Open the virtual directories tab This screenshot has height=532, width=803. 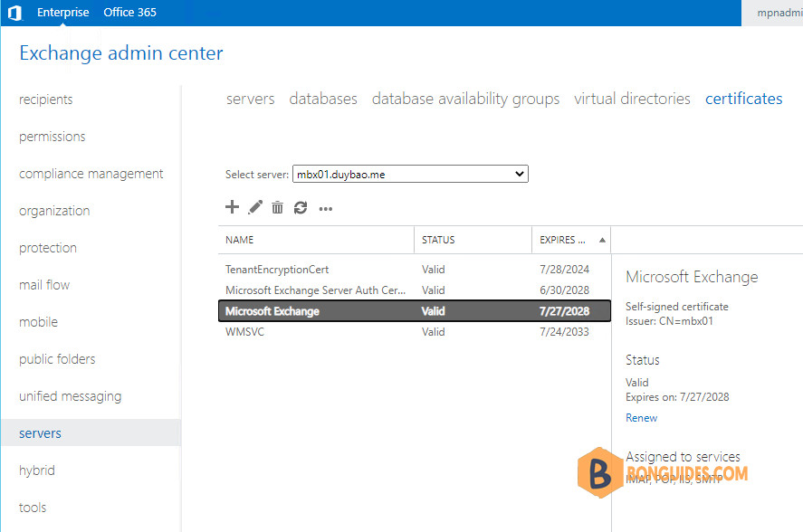click(x=632, y=99)
